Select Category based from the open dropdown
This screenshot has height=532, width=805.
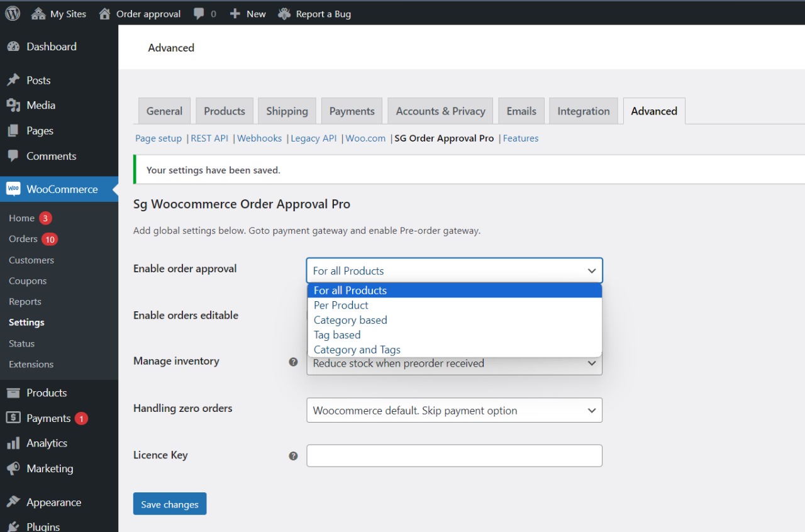tap(350, 320)
